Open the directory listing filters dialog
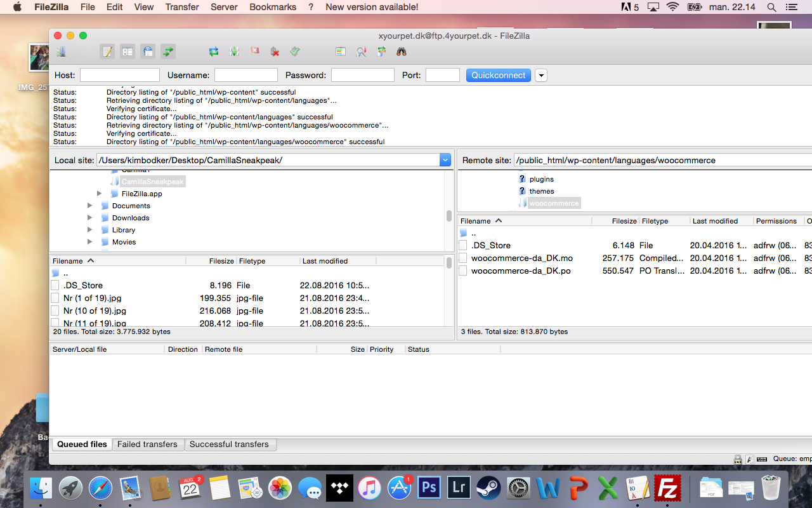Image resolution: width=812 pixels, height=508 pixels. (x=341, y=51)
